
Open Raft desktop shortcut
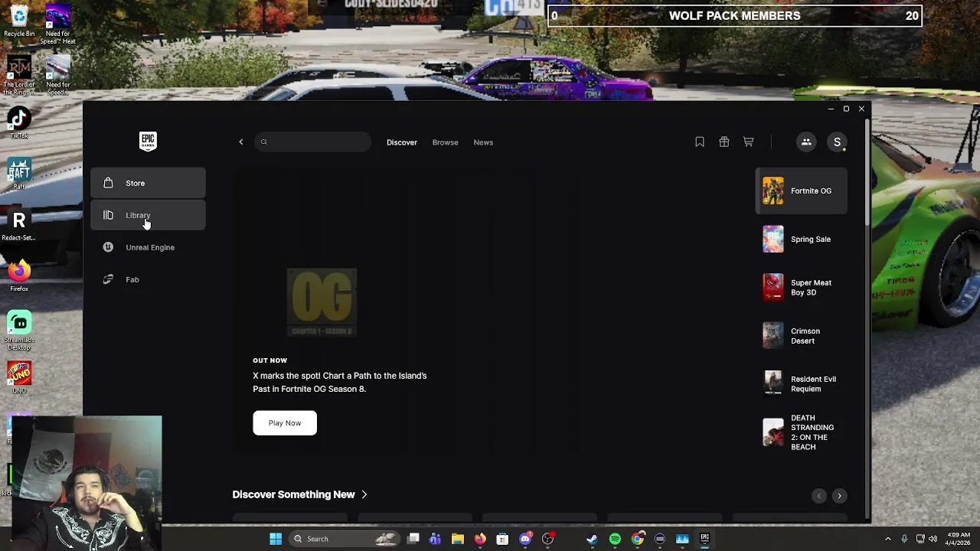19,174
